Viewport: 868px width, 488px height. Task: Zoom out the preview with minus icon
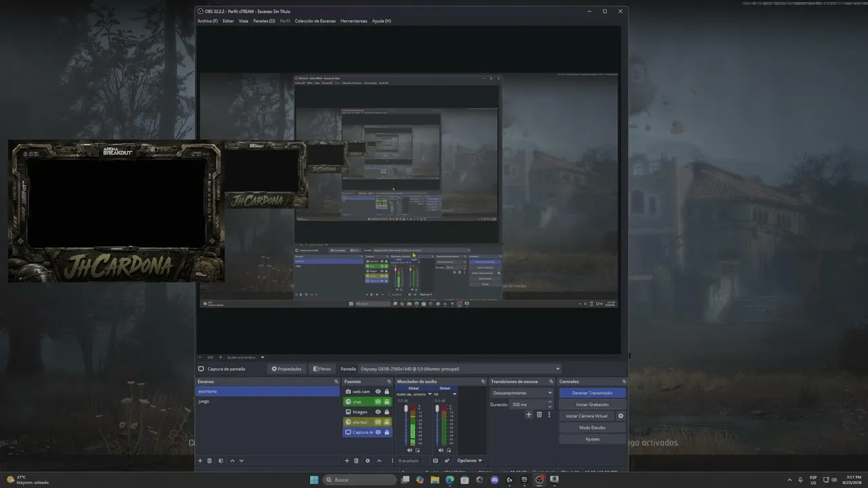pos(200,357)
